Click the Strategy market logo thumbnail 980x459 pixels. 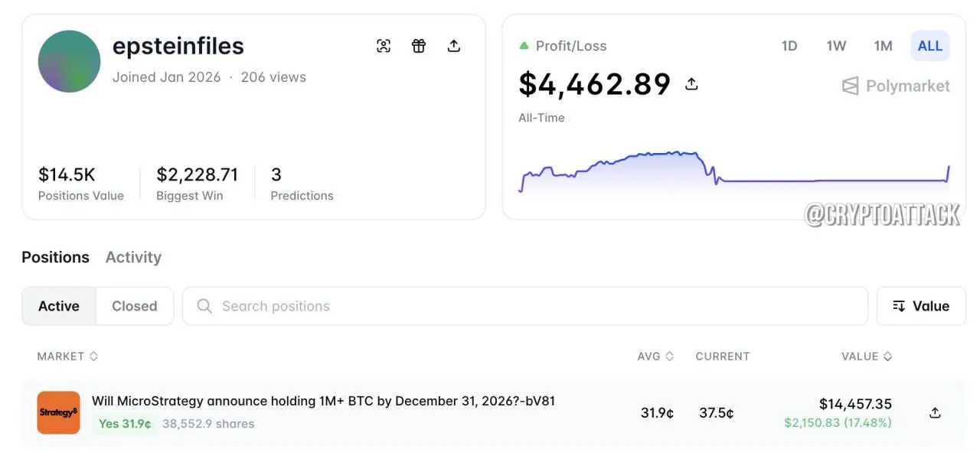tap(59, 413)
